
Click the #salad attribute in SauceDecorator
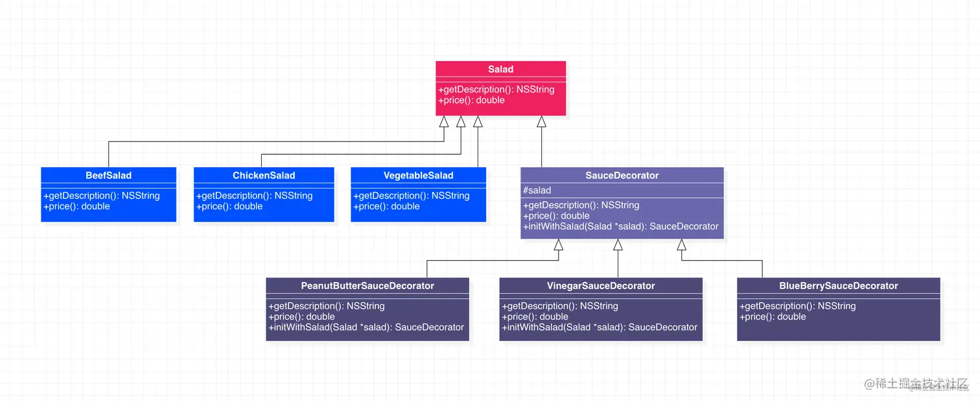click(x=537, y=190)
